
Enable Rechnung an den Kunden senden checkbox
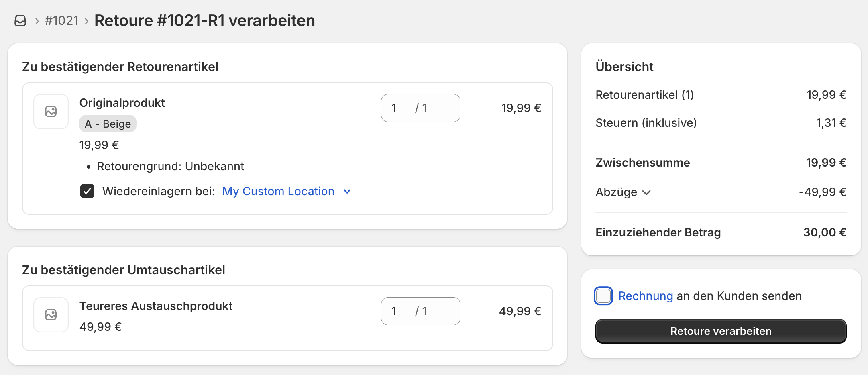[603, 296]
